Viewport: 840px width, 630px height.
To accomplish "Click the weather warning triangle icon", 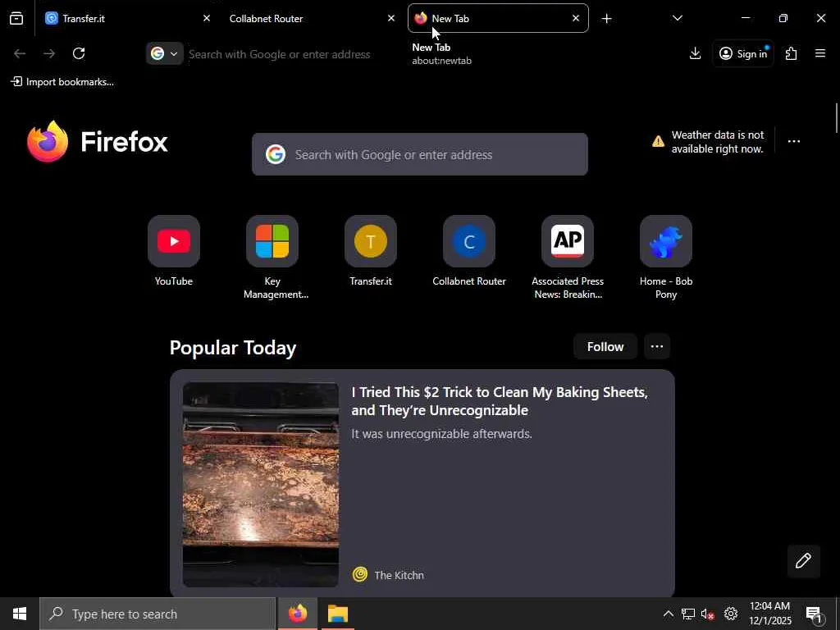I will tap(658, 141).
